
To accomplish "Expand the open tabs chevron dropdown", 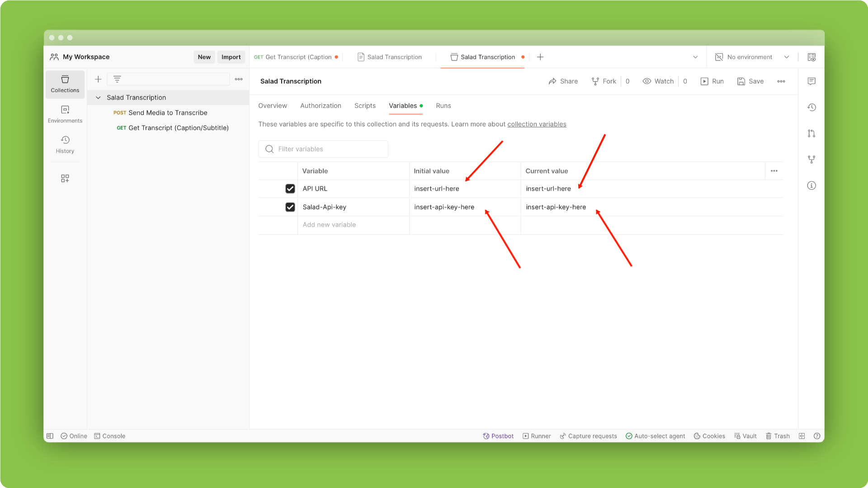I will tap(695, 57).
